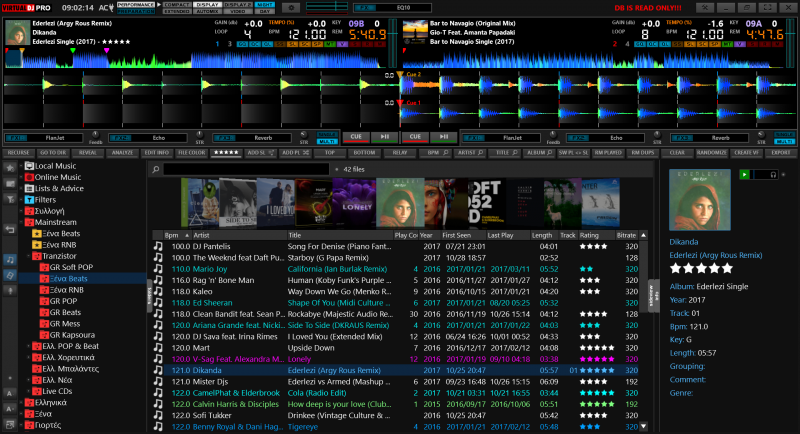The width and height of the screenshot is (800, 434).
Task: Toggle left deck FX1 FlanJet on
Action: coord(15,138)
